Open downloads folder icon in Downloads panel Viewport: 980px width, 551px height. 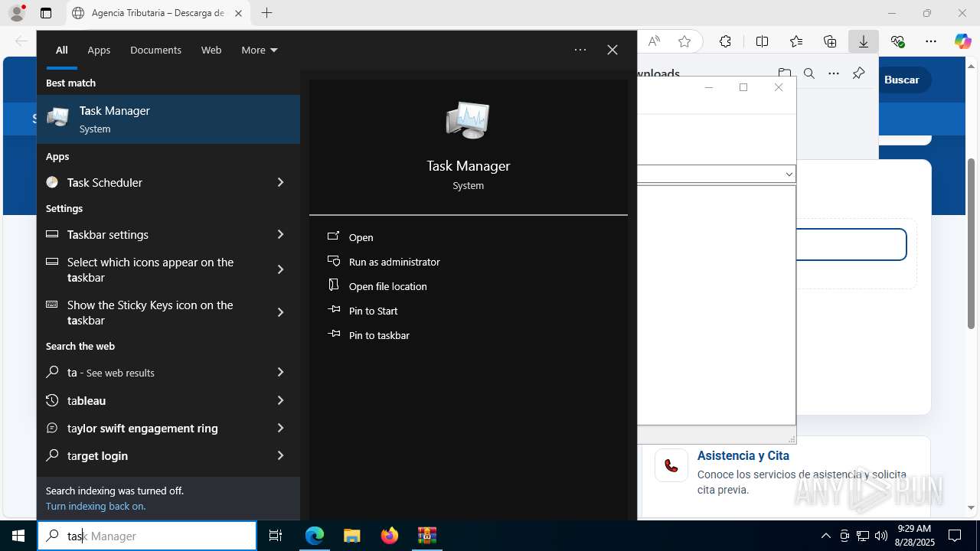[x=785, y=73]
